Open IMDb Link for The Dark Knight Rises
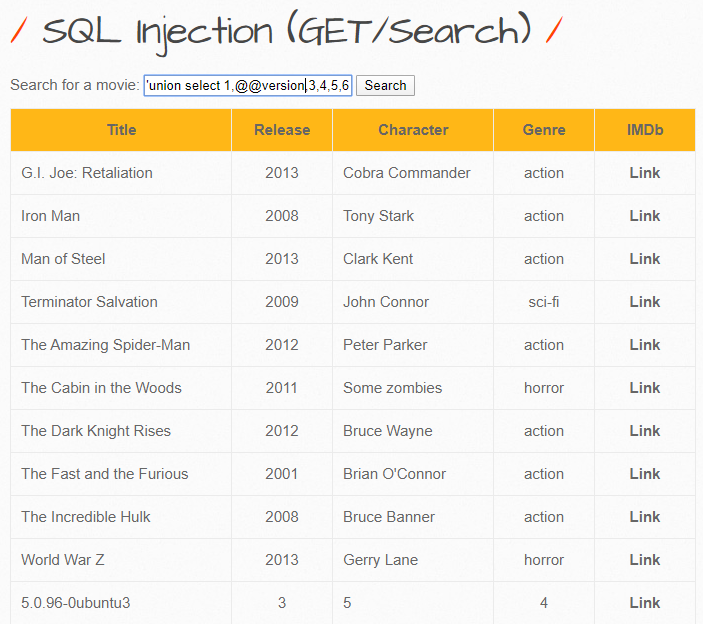 coord(644,431)
